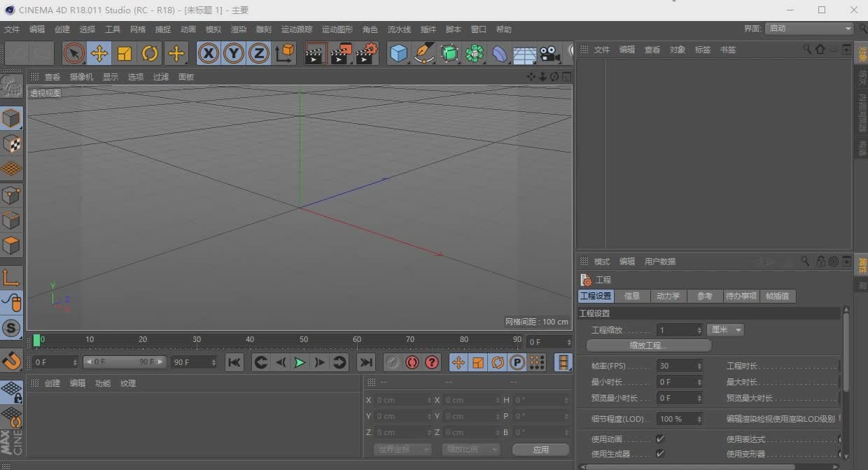
Task: Switch to the 帧插值 tab
Action: pos(777,296)
